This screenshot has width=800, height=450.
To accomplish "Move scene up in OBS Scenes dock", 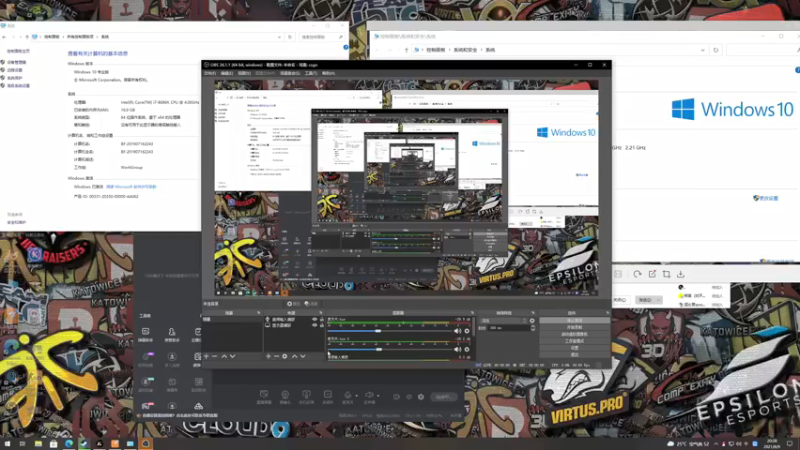I will (223, 356).
